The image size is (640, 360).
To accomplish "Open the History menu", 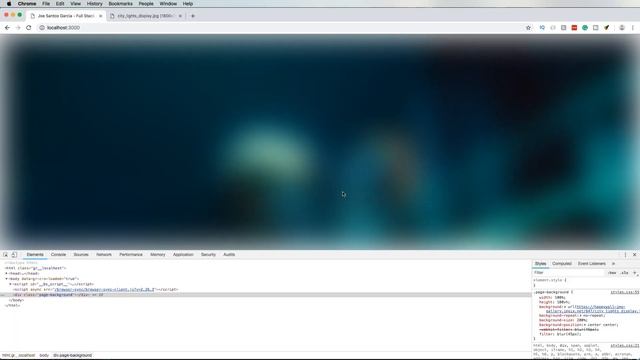I will click(x=94, y=4).
